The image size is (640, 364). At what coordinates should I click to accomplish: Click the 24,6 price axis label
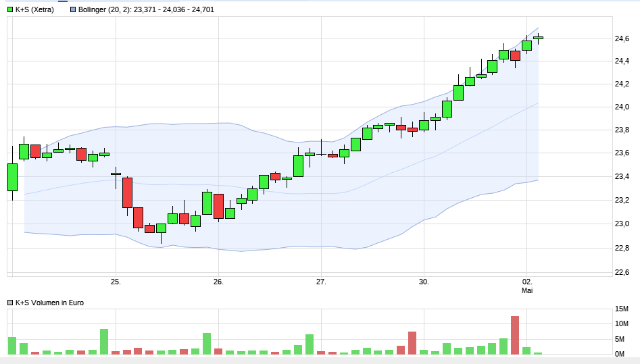click(x=622, y=38)
